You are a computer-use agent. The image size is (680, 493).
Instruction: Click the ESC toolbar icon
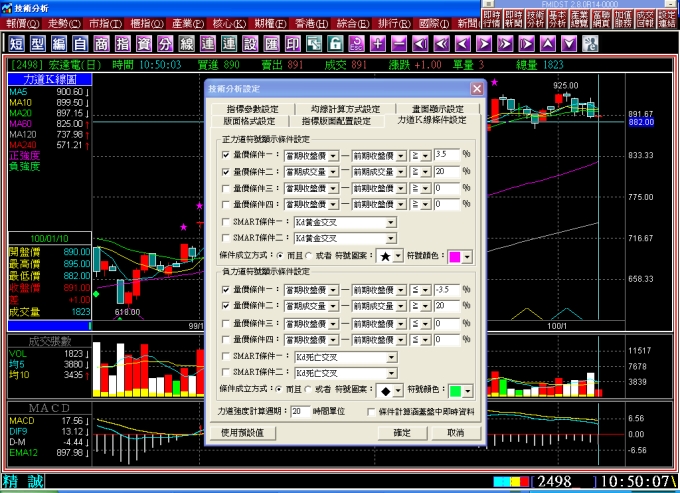coord(356,43)
